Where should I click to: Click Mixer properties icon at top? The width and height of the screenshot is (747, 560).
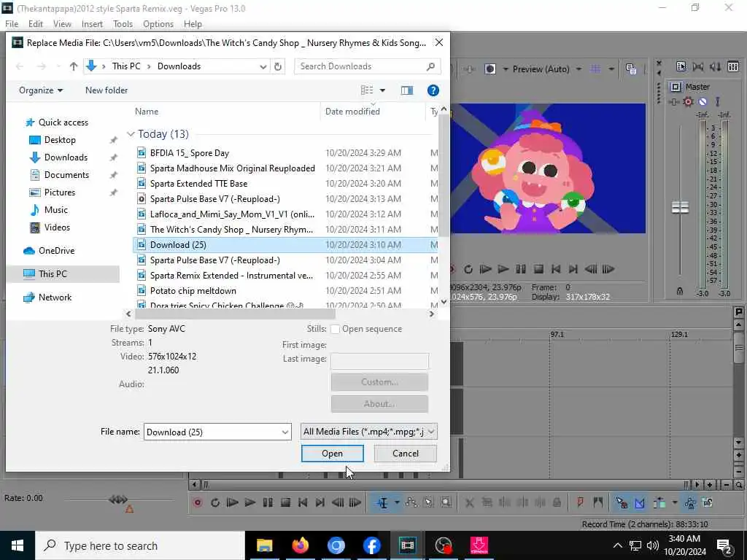681,66
